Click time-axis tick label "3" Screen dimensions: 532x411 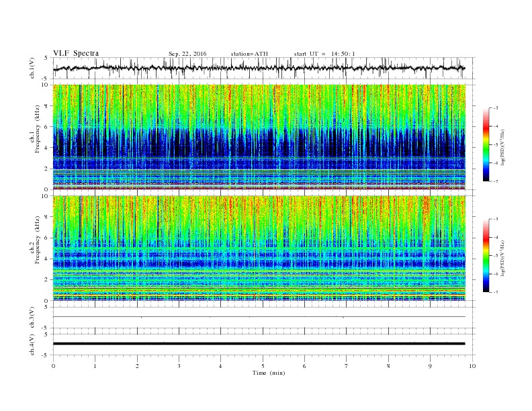tap(179, 366)
